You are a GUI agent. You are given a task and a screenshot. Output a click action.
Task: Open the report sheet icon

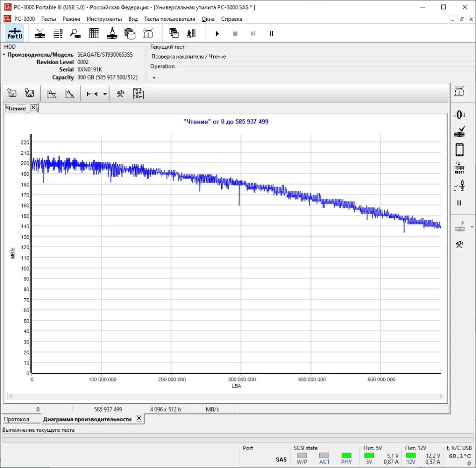point(138,94)
